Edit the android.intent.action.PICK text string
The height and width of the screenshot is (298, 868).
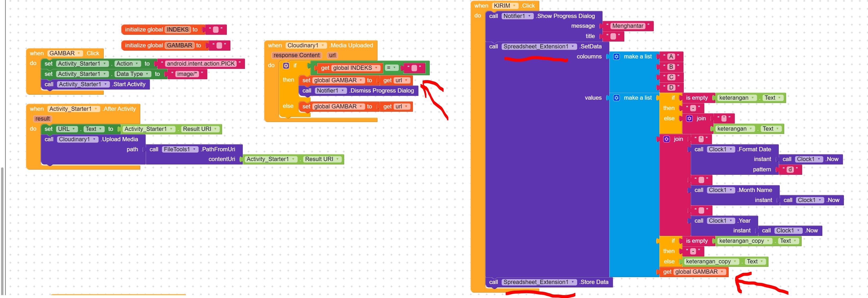click(x=201, y=64)
